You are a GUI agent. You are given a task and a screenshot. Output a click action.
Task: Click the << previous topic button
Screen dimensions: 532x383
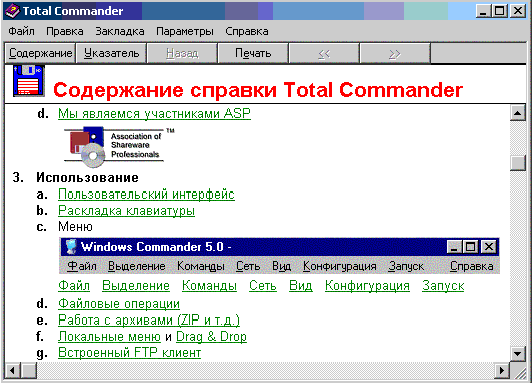pyautogui.click(x=324, y=53)
